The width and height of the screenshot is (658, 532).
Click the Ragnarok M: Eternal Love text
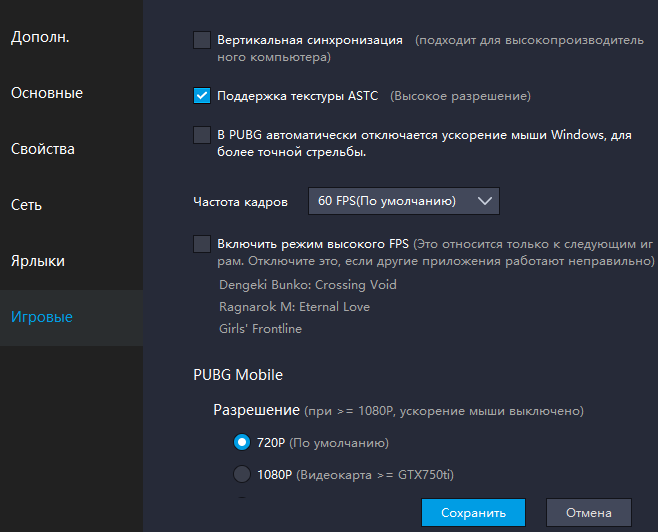(x=294, y=307)
